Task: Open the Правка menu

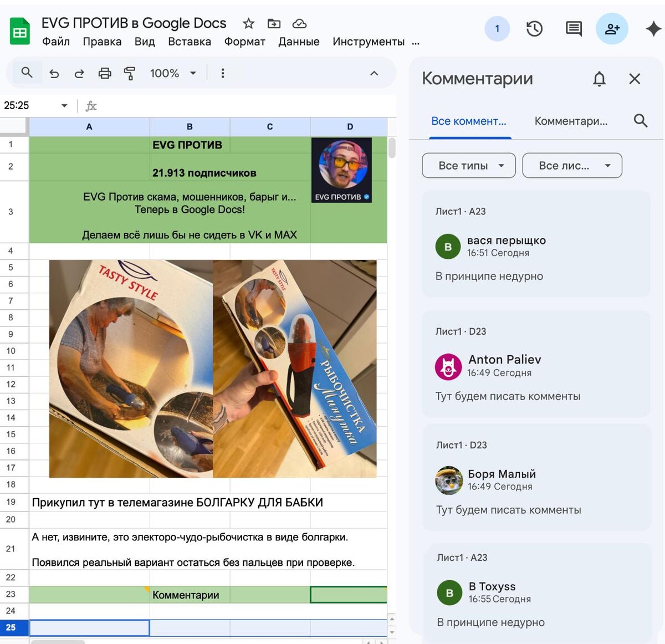Action: click(x=102, y=42)
